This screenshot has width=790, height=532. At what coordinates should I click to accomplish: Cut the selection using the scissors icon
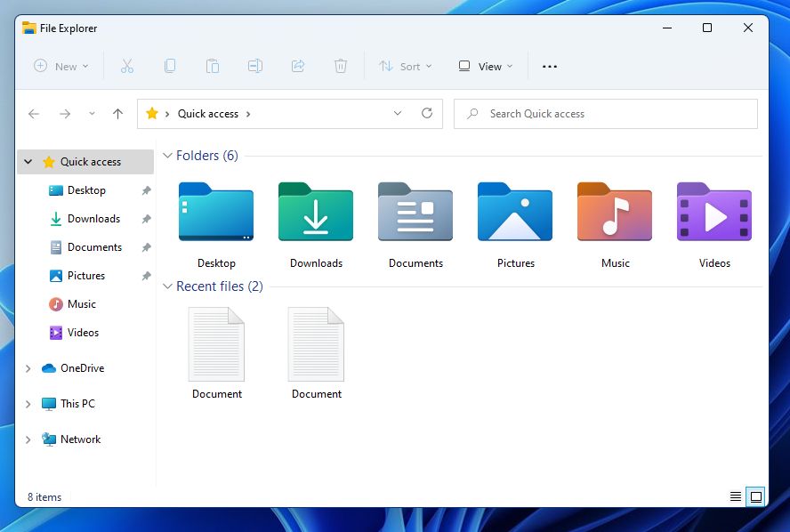[x=126, y=66]
